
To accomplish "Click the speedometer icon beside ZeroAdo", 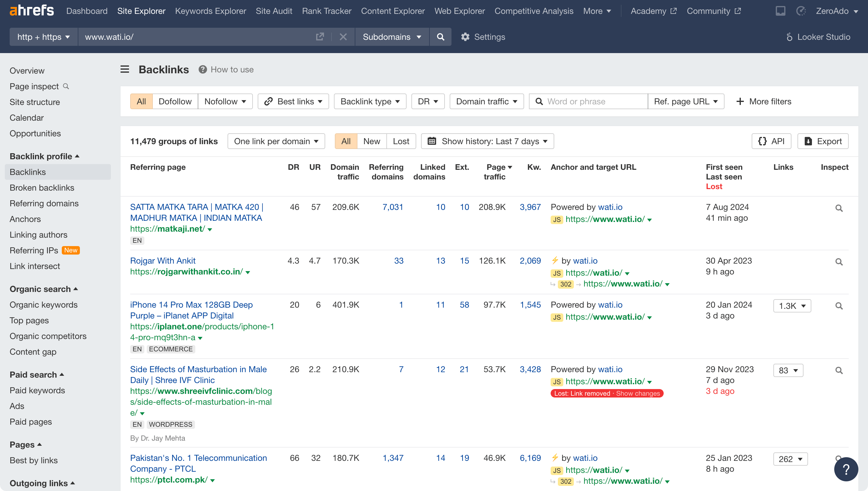I will pos(801,11).
